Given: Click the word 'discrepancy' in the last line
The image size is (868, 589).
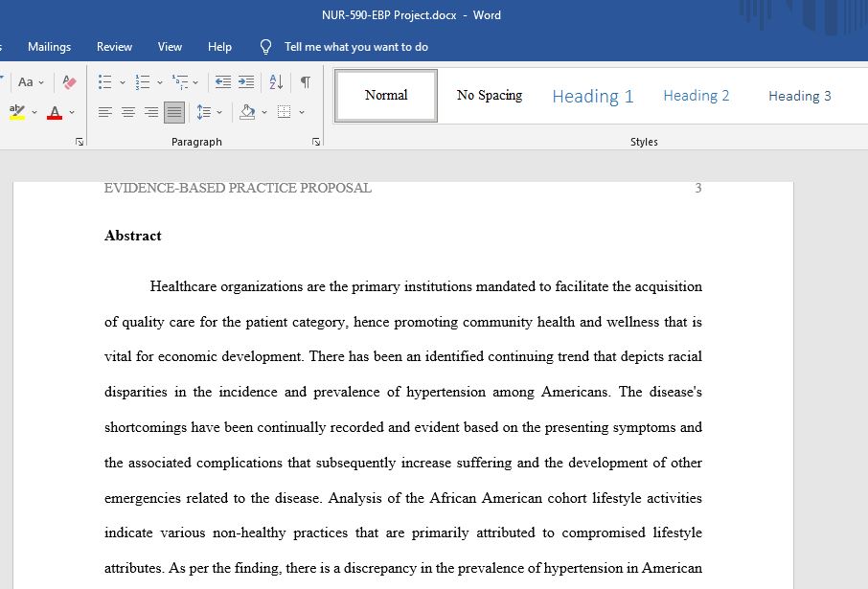Looking at the screenshot, I should pyautogui.click(x=380, y=569).
